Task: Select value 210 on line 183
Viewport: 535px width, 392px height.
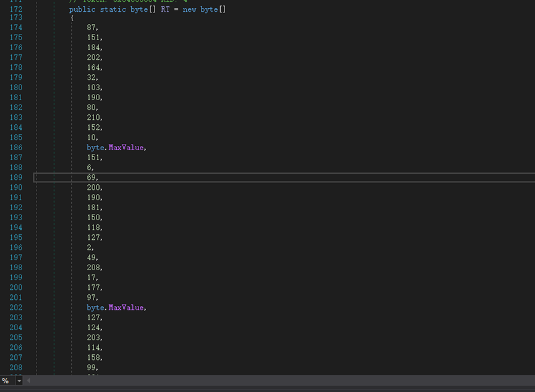Action: point(93,117)
